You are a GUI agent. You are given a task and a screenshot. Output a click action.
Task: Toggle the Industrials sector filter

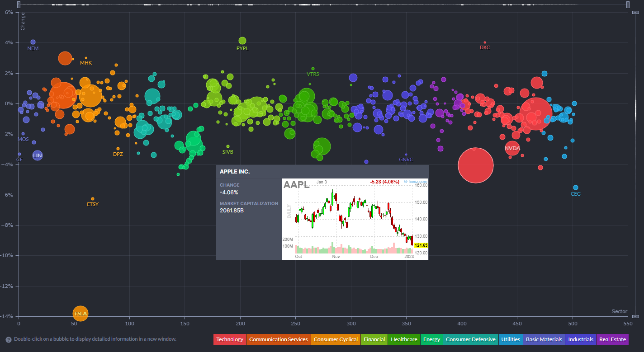pyautogui.click(x=581, y=339)
